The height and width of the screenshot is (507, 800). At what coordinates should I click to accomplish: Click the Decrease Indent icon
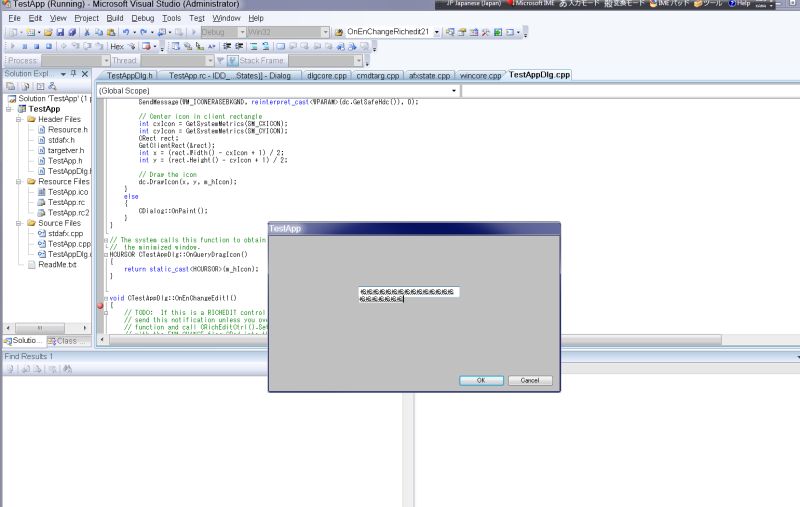coord(227,46)
